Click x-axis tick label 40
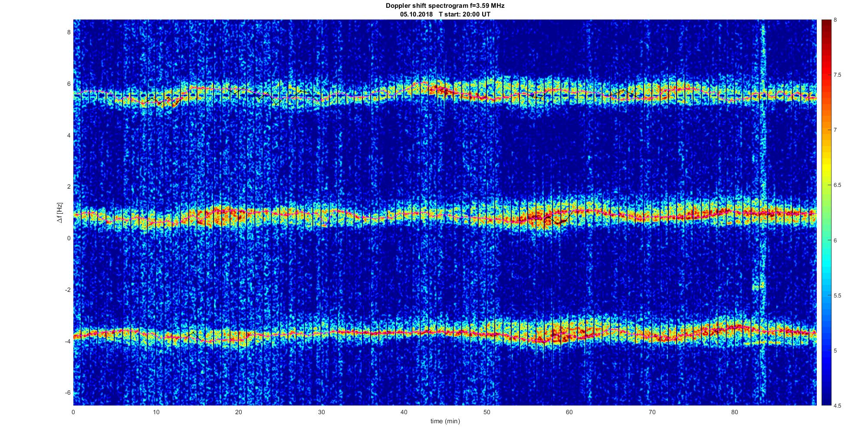 pyautogui.click(x=404, y=412)
